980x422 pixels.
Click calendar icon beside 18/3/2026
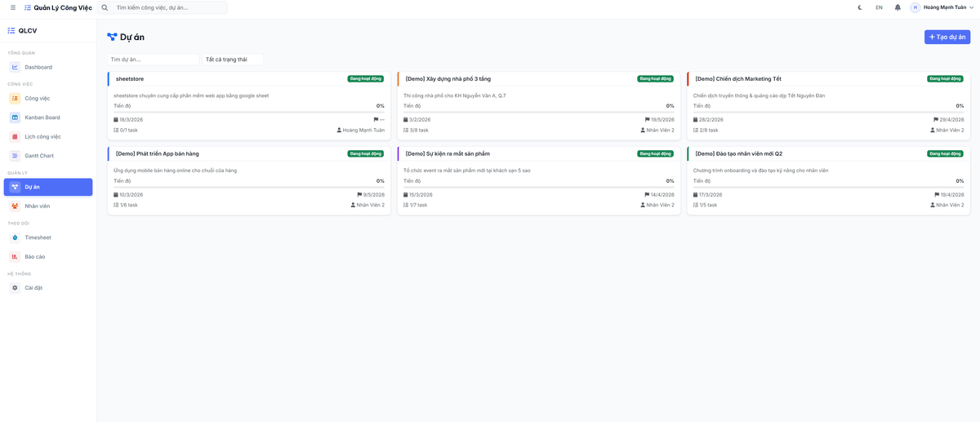[116, 119]
